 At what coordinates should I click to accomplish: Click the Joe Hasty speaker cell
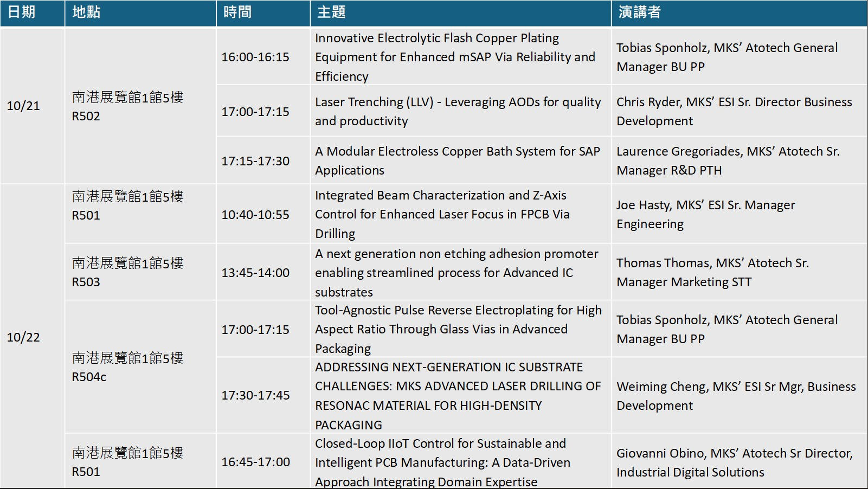705,214
